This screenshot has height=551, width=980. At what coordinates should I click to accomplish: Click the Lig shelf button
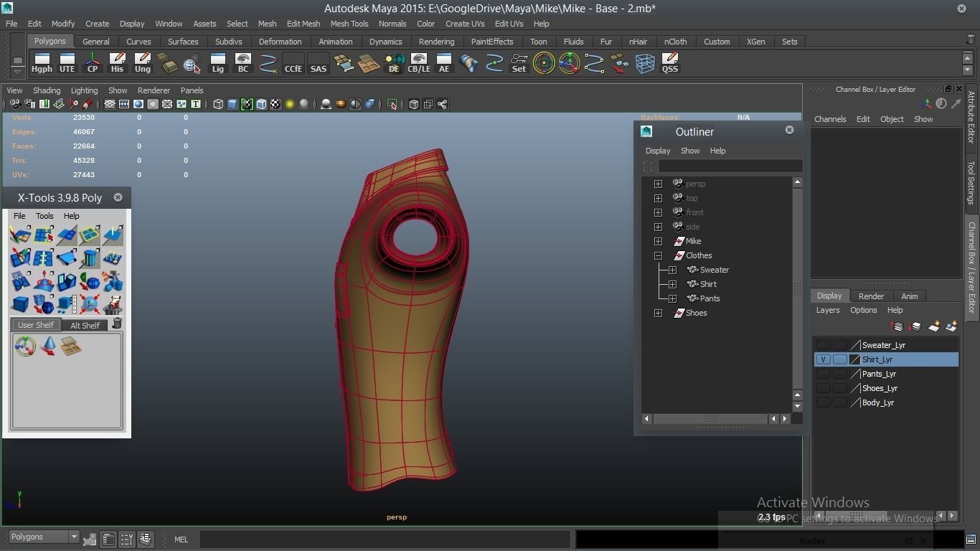[x=217, y=63]
